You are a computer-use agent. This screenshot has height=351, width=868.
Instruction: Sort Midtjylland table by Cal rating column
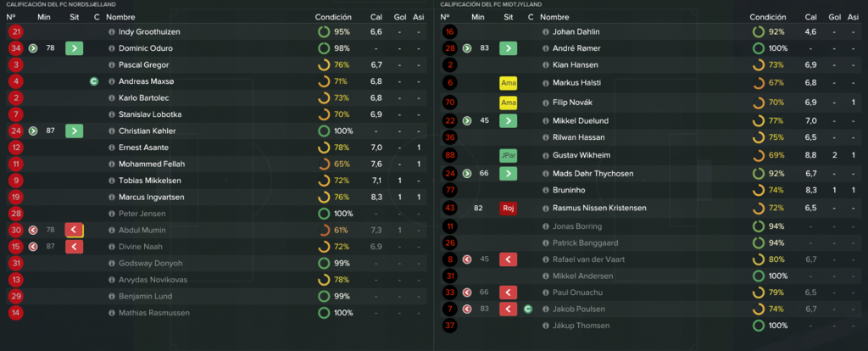click(811, 17)
